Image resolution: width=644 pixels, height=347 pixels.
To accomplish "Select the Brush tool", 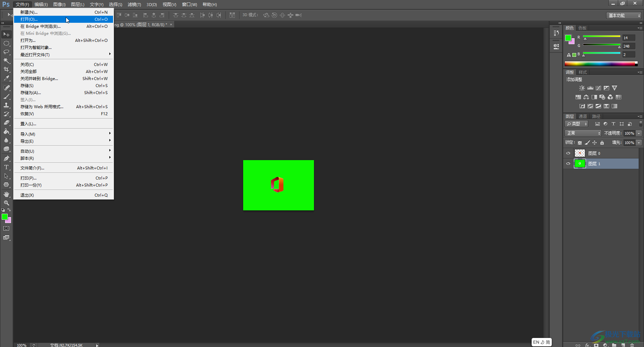I will [6, 96].
